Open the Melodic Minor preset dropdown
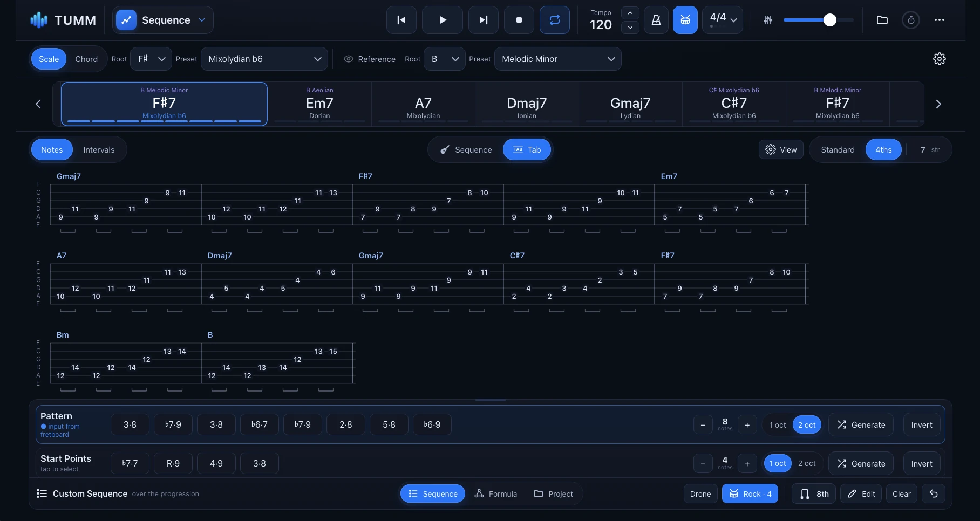Viewport: 980px width, 521px height. coord(557,59)
